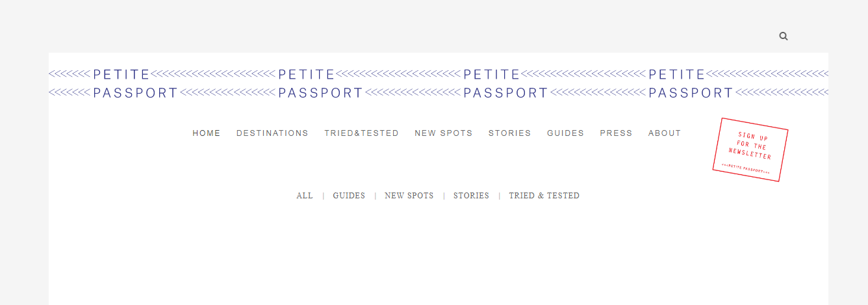The image size is (868, 305).
Task: Open the search magnifier icon
Action: click(x=784, y=36)
